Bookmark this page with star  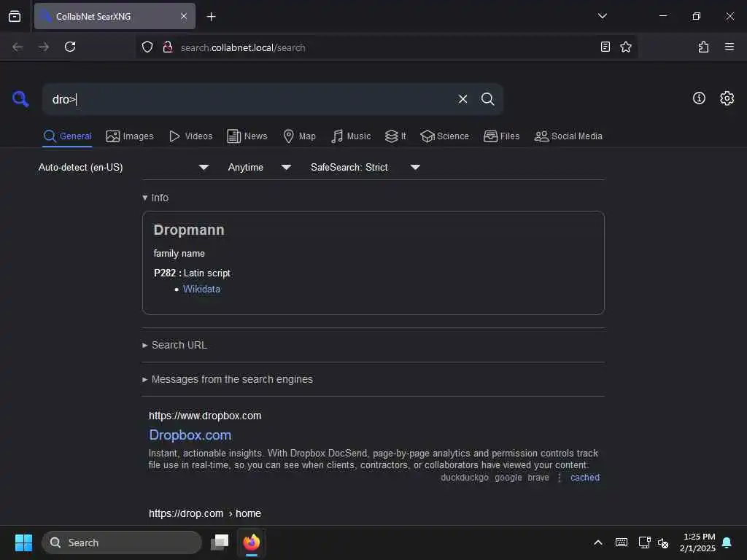tap(625, 47)
